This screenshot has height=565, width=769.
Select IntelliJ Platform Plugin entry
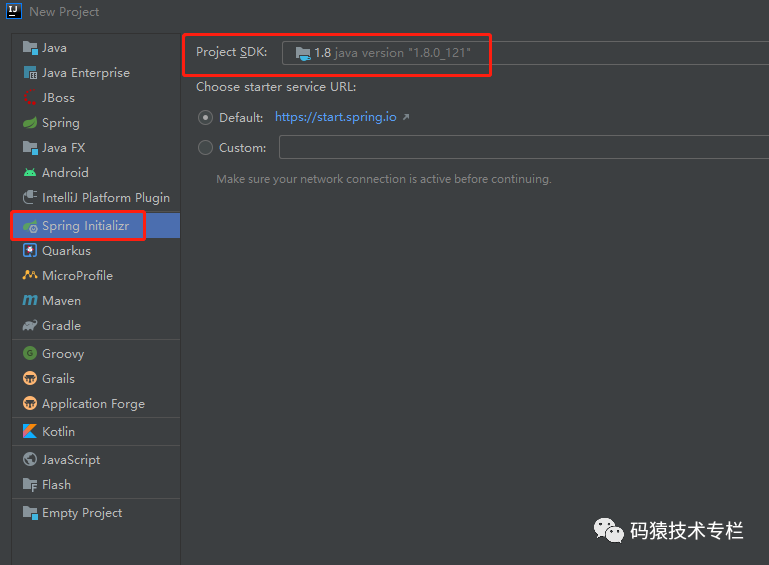point(96,198)
